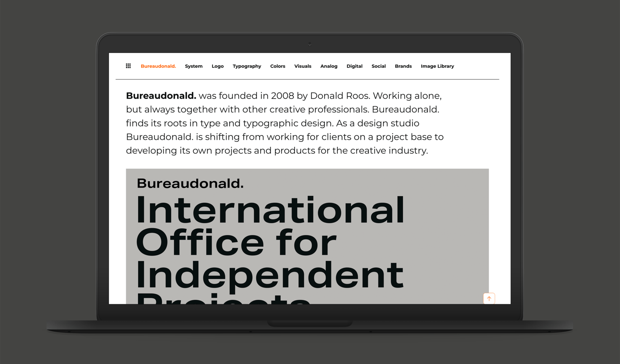Click the bold Bureaudonald. text in paragraph
The width and height of the screenshot is (620, 364).
click(161, 96)
